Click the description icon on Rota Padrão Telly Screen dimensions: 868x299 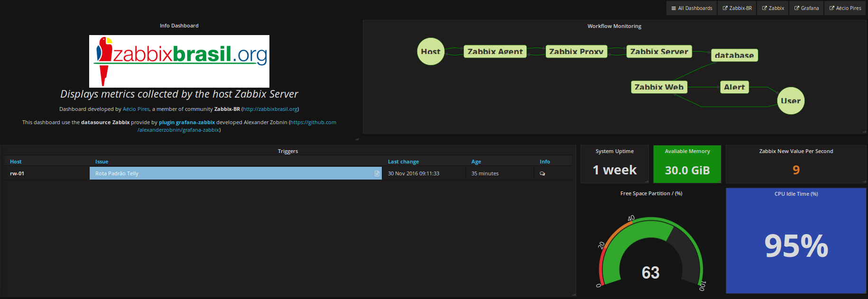[377, 173]
